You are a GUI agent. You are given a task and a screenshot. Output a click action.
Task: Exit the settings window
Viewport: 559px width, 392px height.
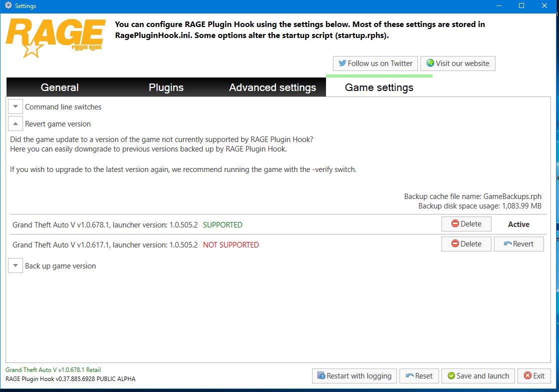(534, 376)
